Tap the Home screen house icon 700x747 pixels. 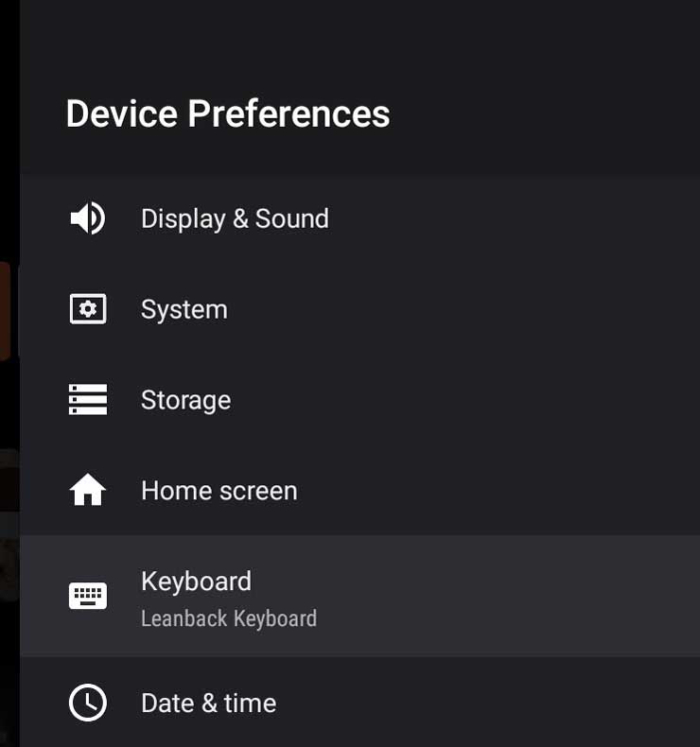[88, 490]
